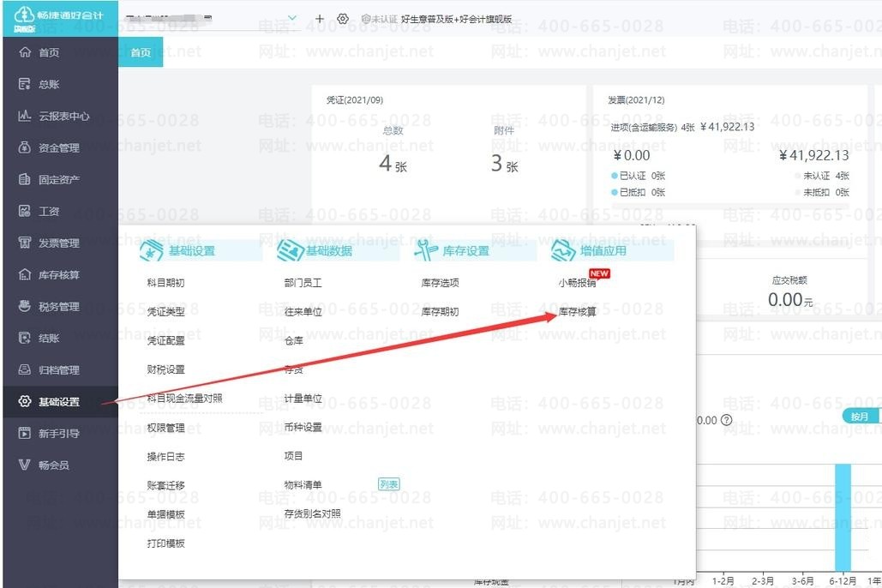
Task: Select 币种设置 entry
Action: (x=303, y=428)
